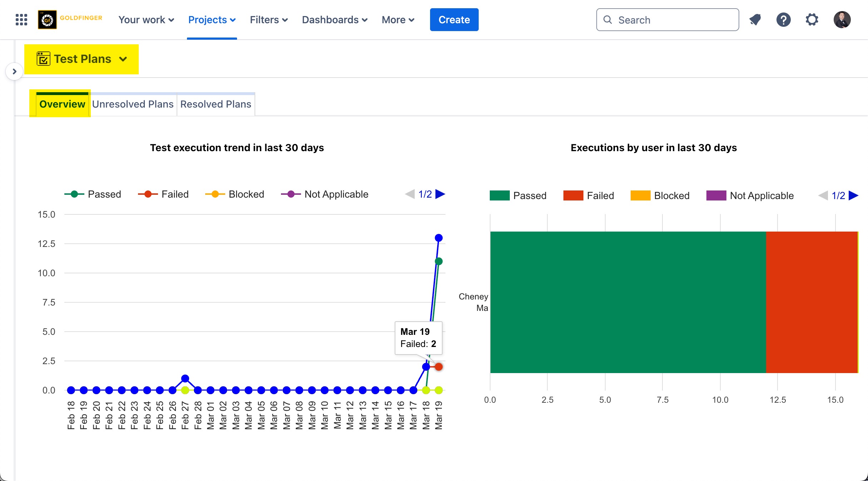Click the Not Applicable purple legend swatch in user chart
This screenshot has height=481, width=868.
pos(716,195)
